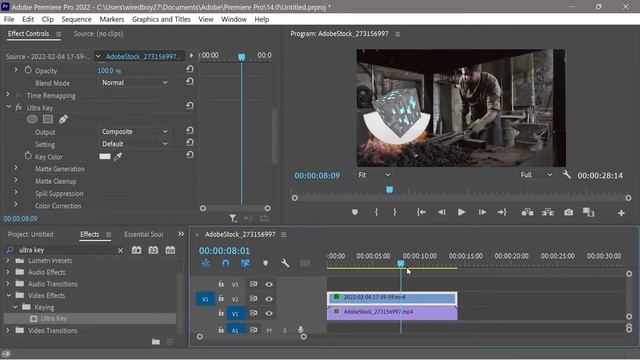
Task: Expand Audio Effects folder
Action: click(x=7, y=272)
